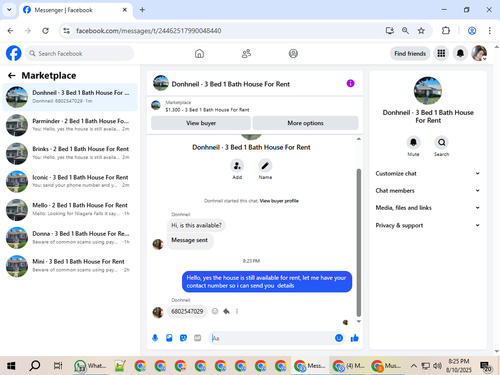Click the chat header Donhneil title
This screenshot has height=375, width=500.
[231, 84]
